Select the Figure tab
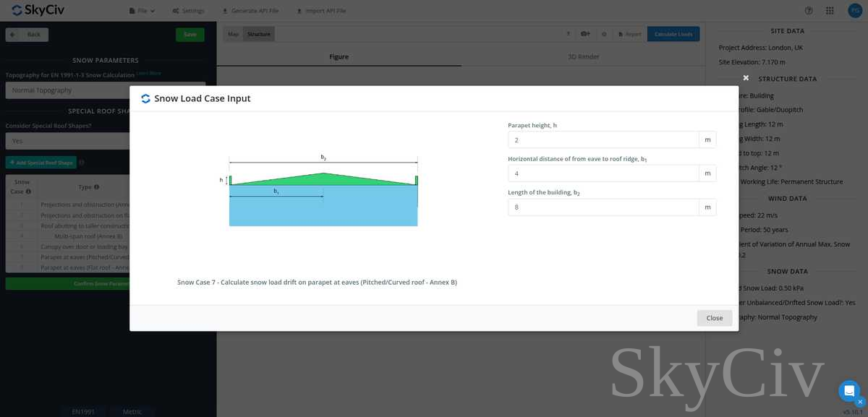 pos(339,56)
